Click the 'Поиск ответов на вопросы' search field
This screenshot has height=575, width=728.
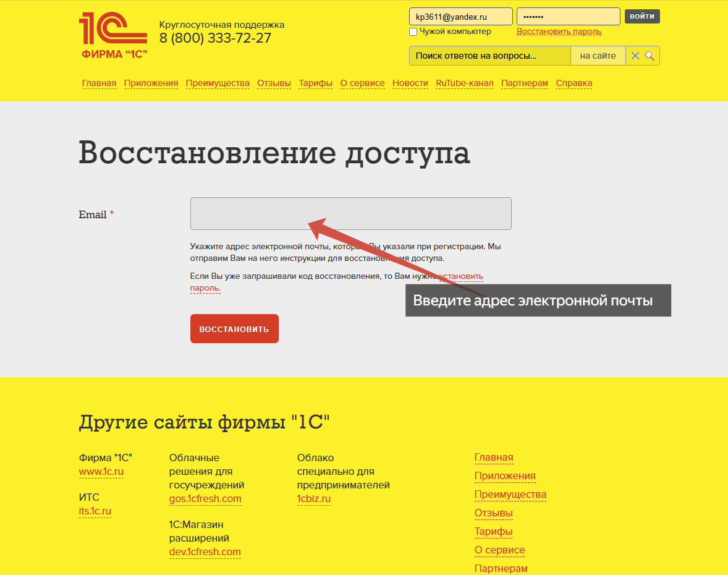(490, 56)
